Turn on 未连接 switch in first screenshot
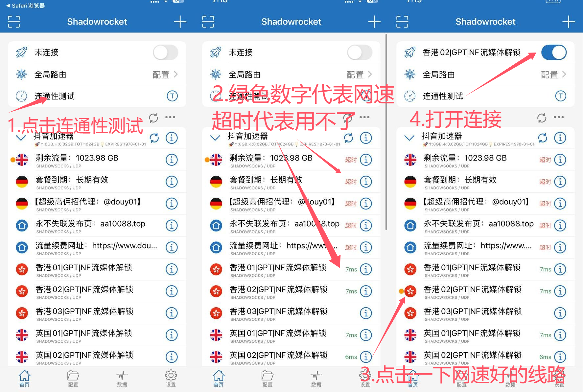 pyautogui.click(x=166, y=53)
